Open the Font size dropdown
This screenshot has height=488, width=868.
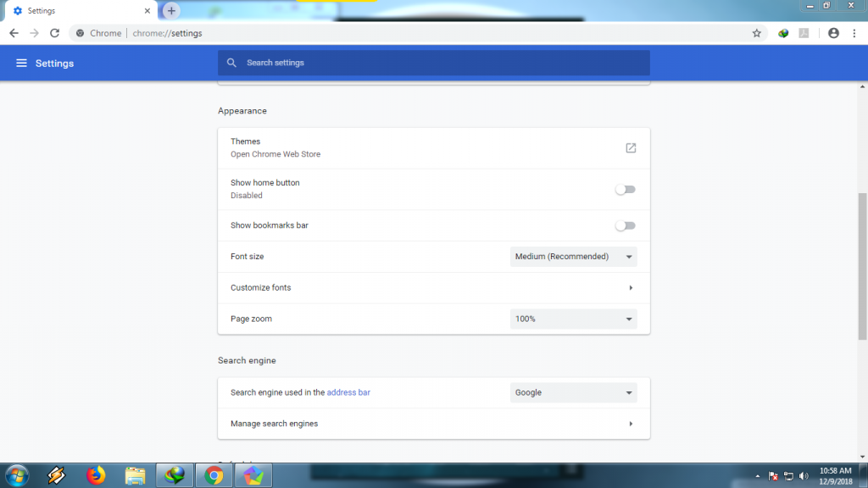pos(573,257)
